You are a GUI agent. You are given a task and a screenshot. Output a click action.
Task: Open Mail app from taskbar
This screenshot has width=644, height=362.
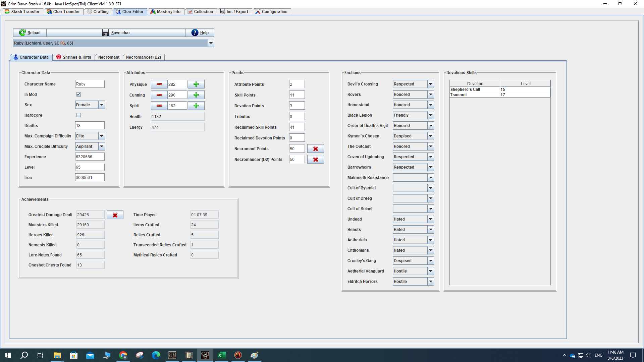click(90, 355)
